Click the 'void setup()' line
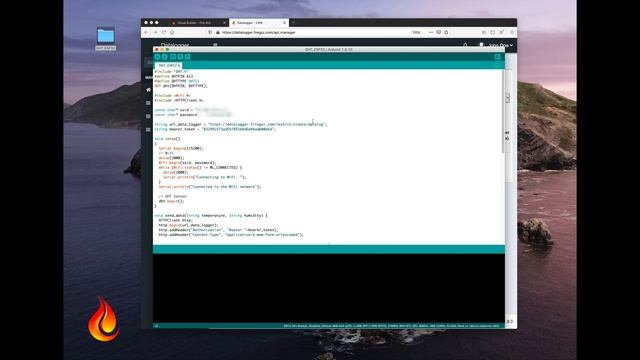640x360 pixels. [167, 139]
